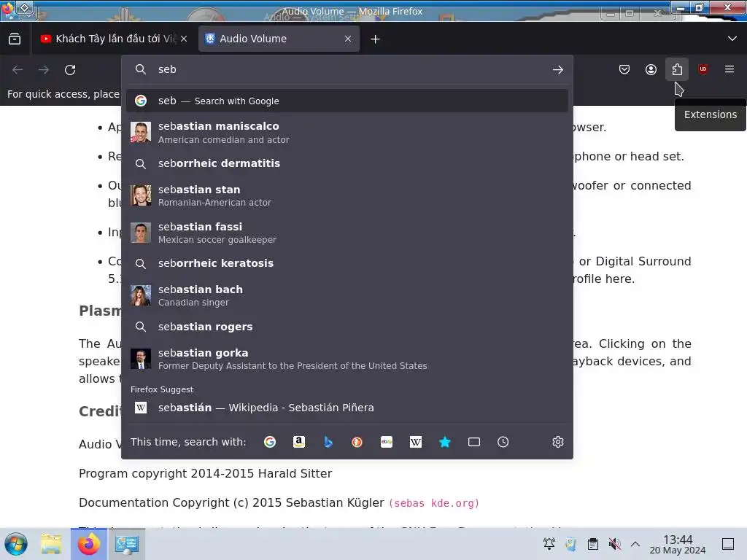This screenshot has width=747, height=560.
Task: Search this time with Wikipedia icon
Action: 415,442
